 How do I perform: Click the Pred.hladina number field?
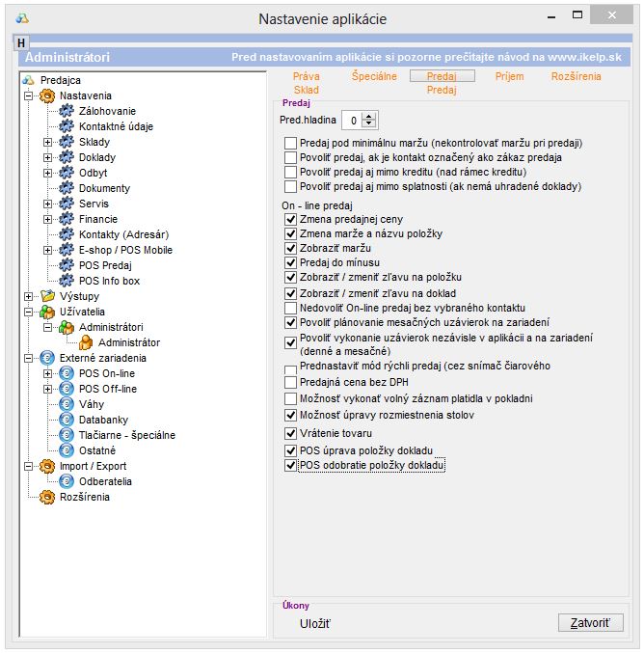click(x=354, y=120)
